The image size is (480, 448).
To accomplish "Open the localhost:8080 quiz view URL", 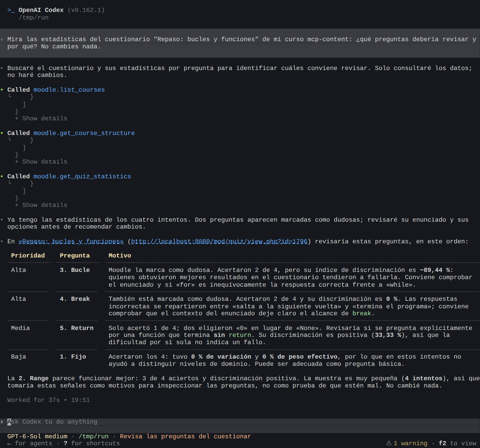I will tap(219, 241).
